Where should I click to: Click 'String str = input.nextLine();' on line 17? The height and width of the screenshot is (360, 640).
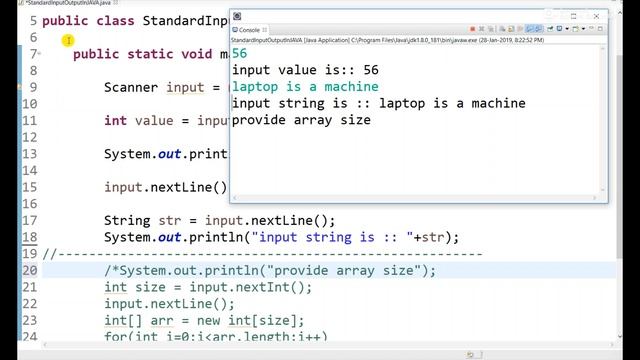[x=220, y=221]
